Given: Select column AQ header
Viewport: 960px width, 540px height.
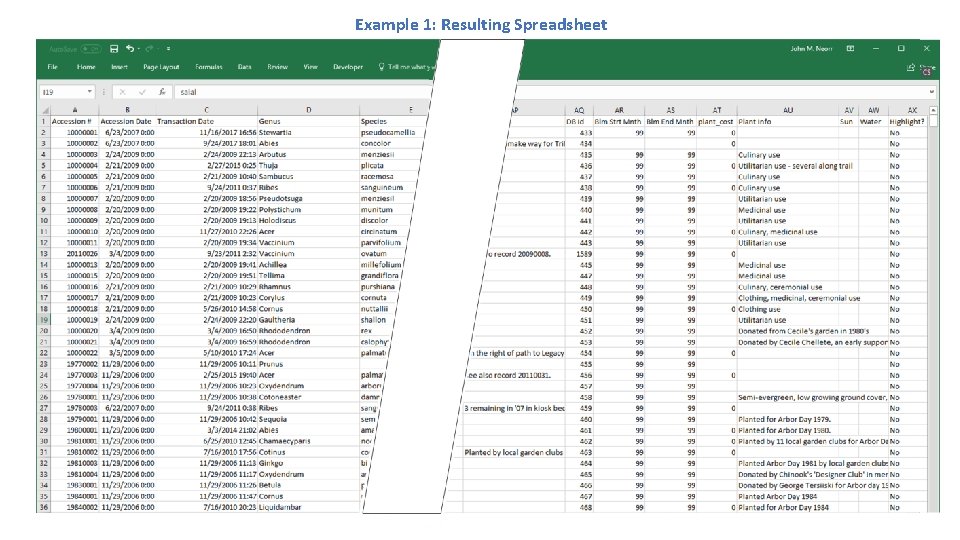Looking at the screenshot, I should [x=579, y=110].
